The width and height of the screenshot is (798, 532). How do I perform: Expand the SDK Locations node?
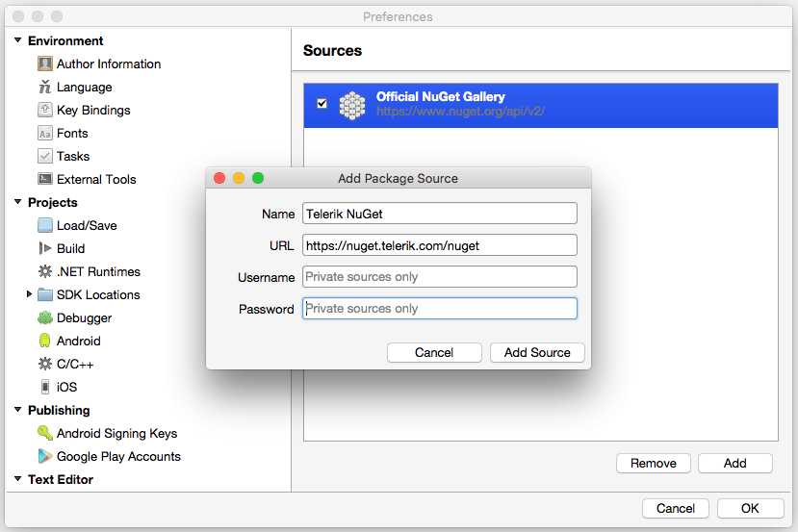[x=29, y=294]
